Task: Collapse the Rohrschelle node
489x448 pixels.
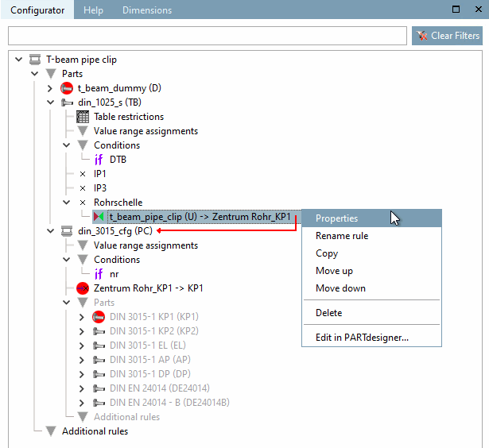Action: 67,203
